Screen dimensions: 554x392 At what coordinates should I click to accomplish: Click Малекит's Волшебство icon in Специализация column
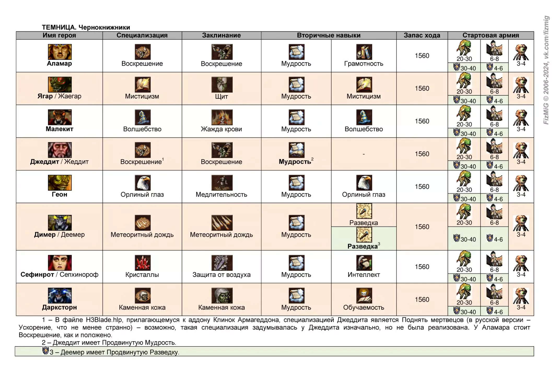(x=143, y=117)
